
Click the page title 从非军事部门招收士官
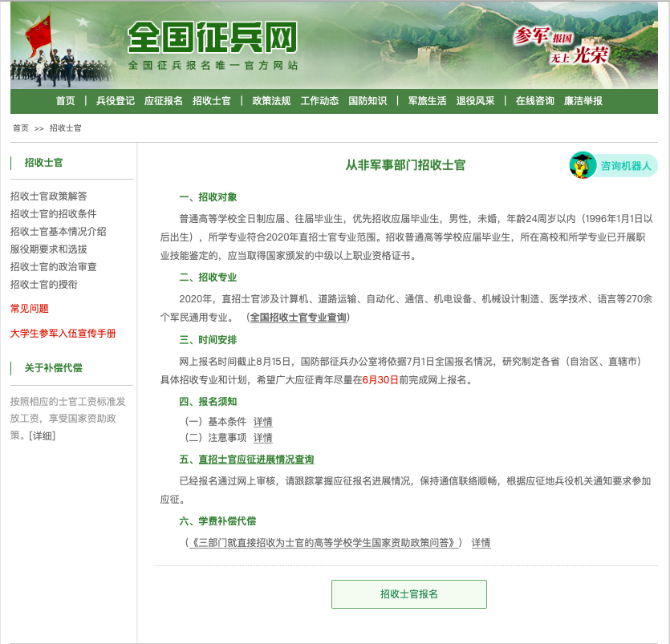[405, 165]
